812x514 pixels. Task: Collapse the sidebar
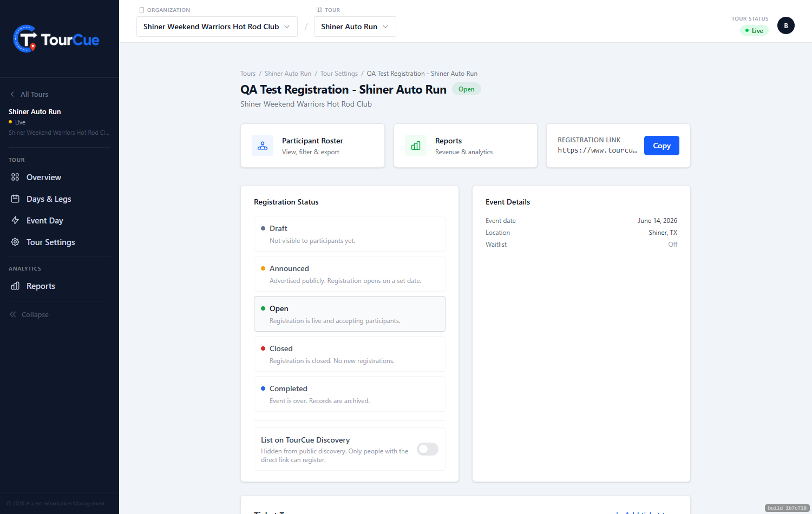pyautogui.click(x=29, y=314)
